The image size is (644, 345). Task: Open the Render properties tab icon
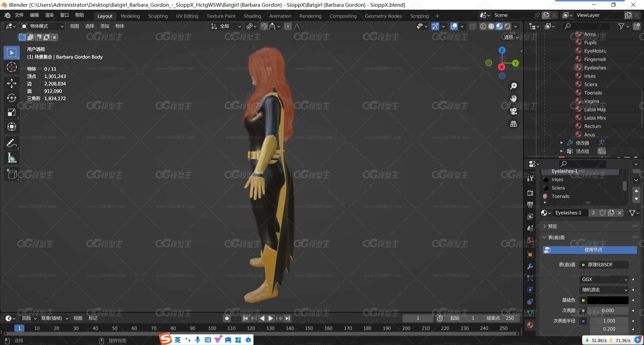coord(530,193)
